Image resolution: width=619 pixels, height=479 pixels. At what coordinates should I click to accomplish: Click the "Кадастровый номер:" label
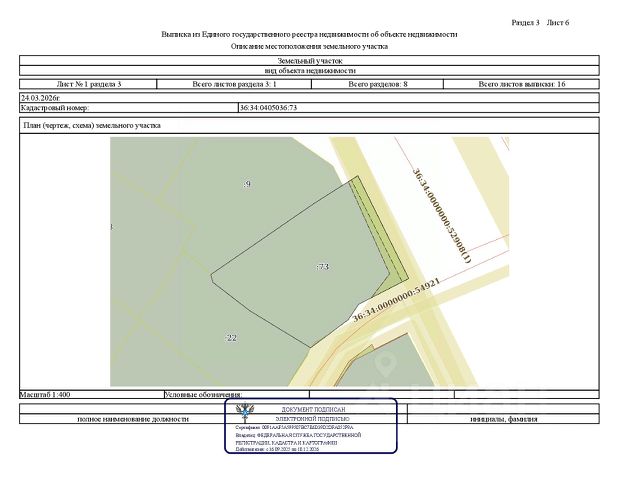coord(55,107)
